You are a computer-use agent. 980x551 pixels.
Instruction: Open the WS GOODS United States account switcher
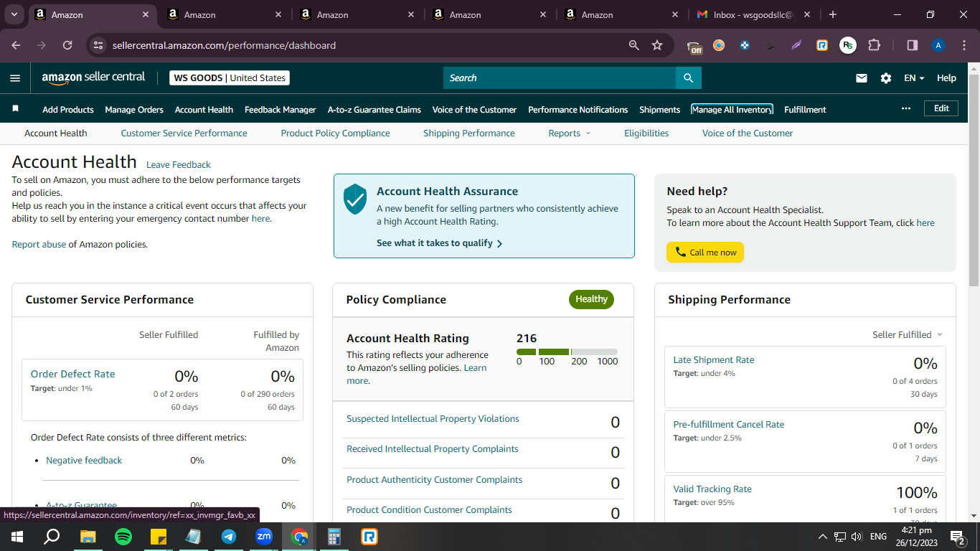230,78
